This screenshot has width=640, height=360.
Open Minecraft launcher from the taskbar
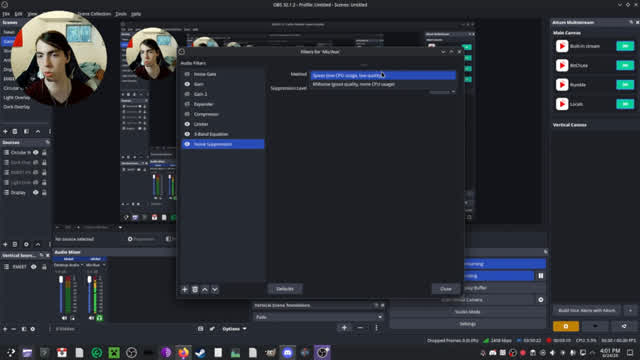pyautogui.click(x=114, y=352)
